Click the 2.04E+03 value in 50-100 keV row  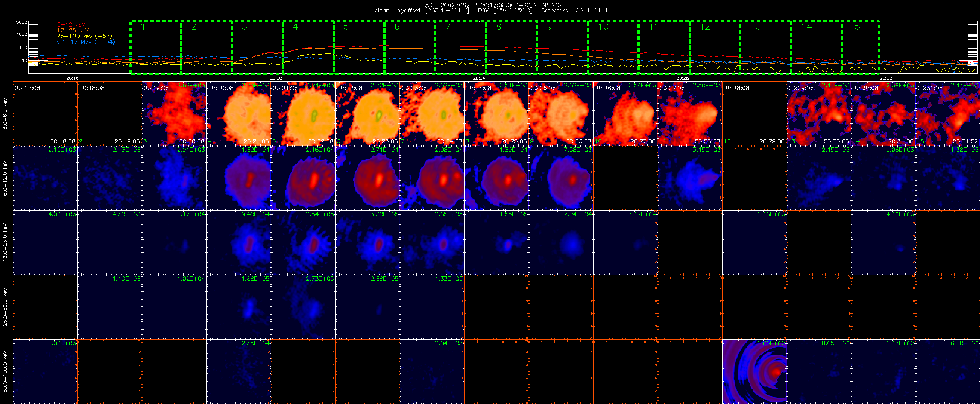click(449, 343)
